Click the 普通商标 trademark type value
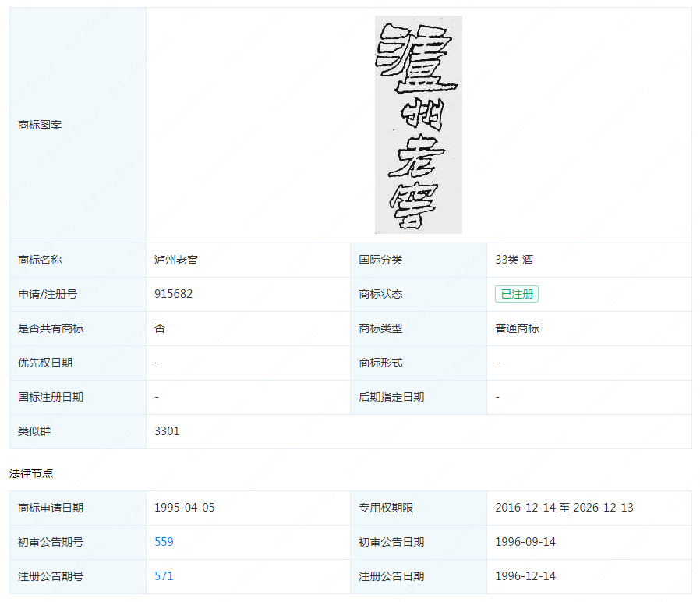 tap(517, 328)
